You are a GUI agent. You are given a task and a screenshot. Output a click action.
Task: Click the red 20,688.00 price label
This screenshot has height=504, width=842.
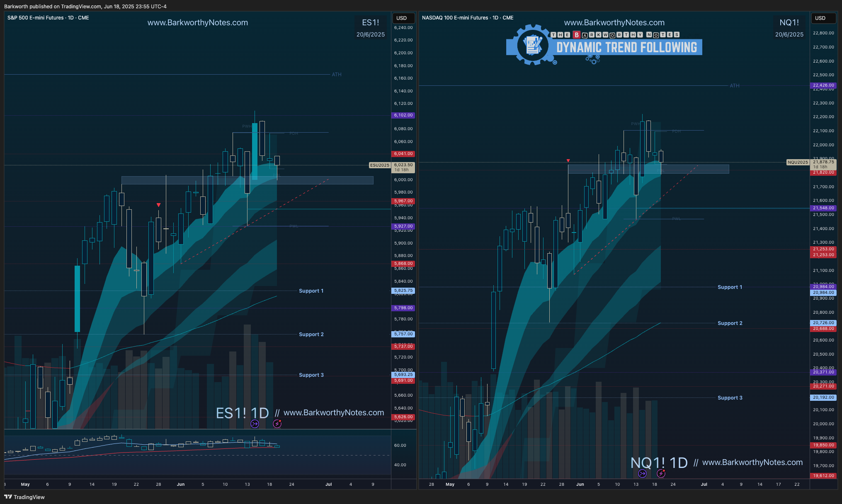tap(823, 329)
